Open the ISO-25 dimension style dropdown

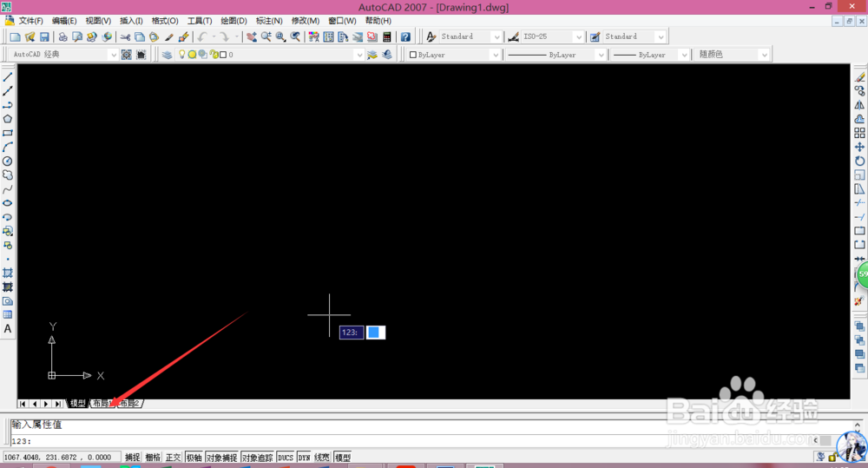pos(579,36)
